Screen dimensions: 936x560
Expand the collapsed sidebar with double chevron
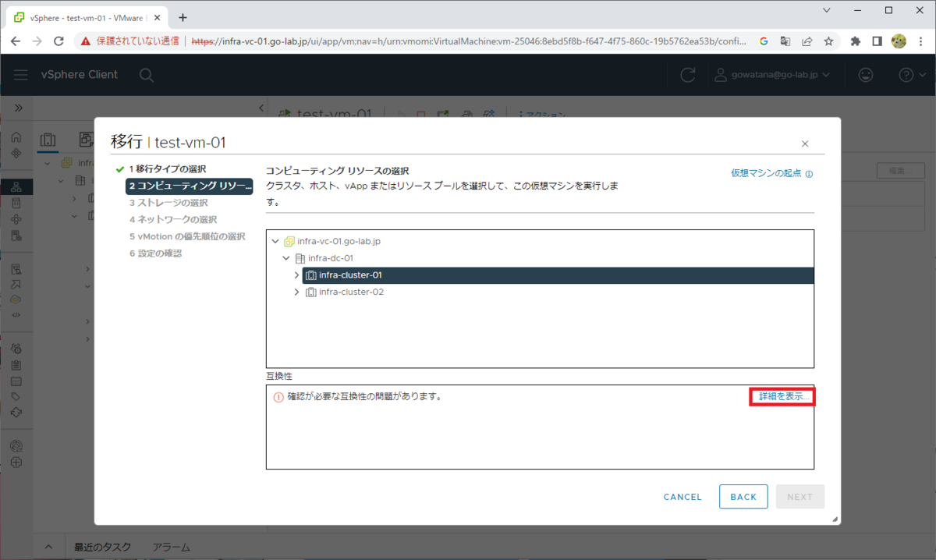coord(17,108)
